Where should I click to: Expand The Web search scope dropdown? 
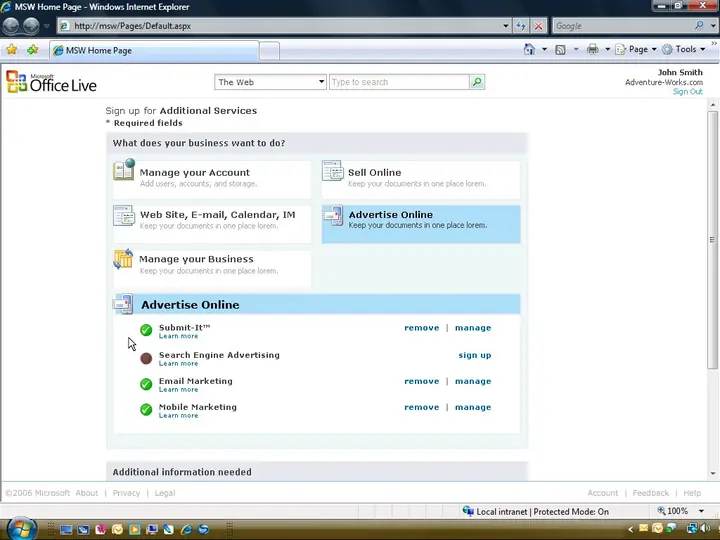click(321, 82)
